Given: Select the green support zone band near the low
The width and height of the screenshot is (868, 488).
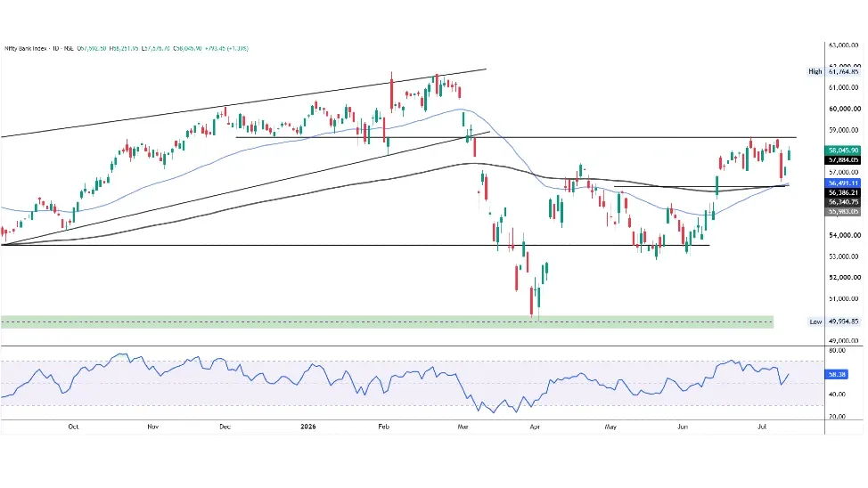Looking at the screenshot, I should [x=387, y=322].
